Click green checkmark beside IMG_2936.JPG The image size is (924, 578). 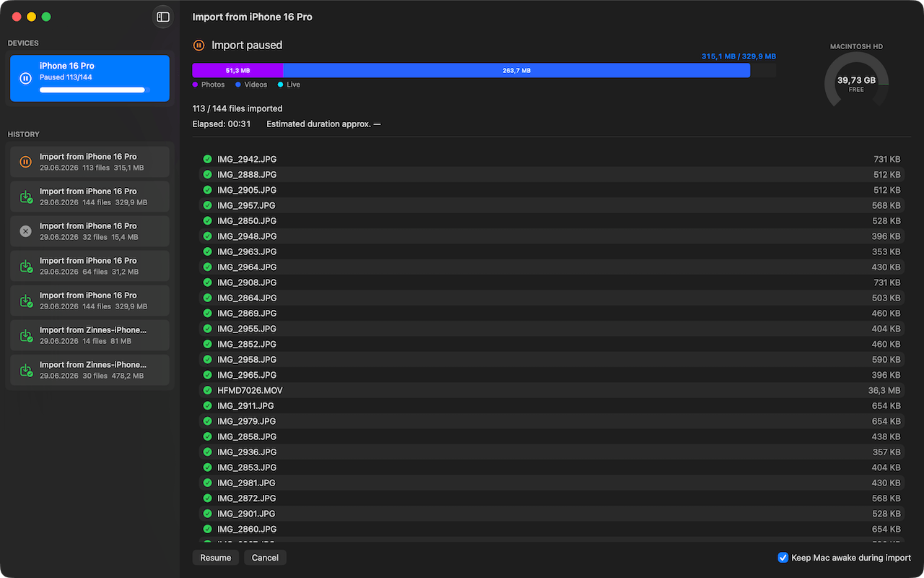point(207,452)
